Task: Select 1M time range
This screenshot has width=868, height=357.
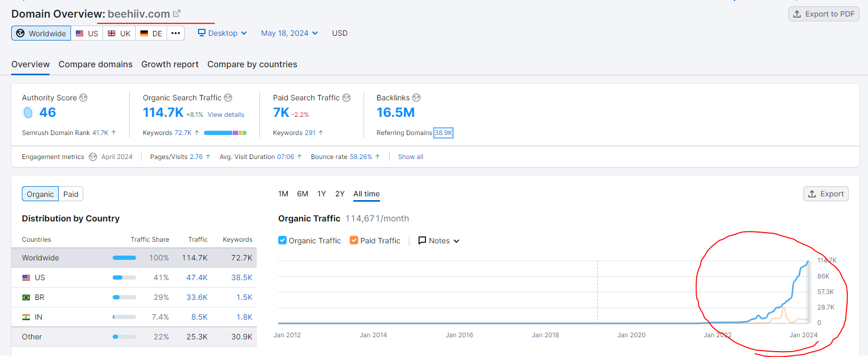Action: tap(283, 194)
